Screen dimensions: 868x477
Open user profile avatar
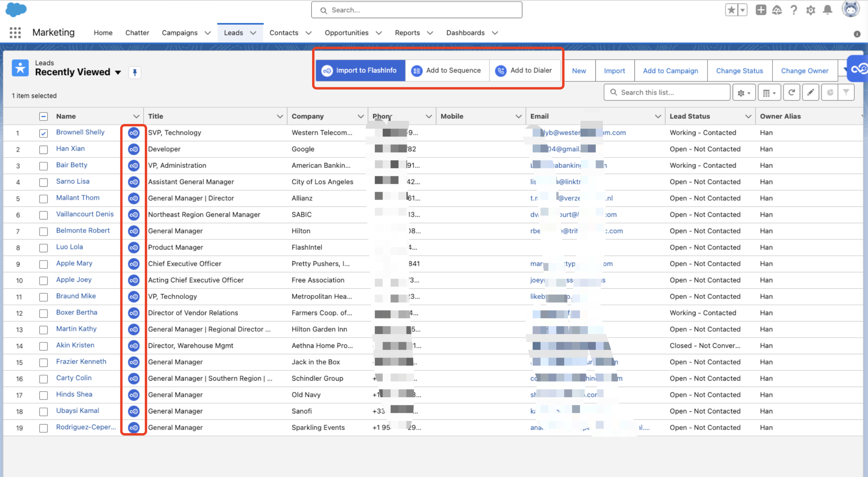tap(850, 9)
